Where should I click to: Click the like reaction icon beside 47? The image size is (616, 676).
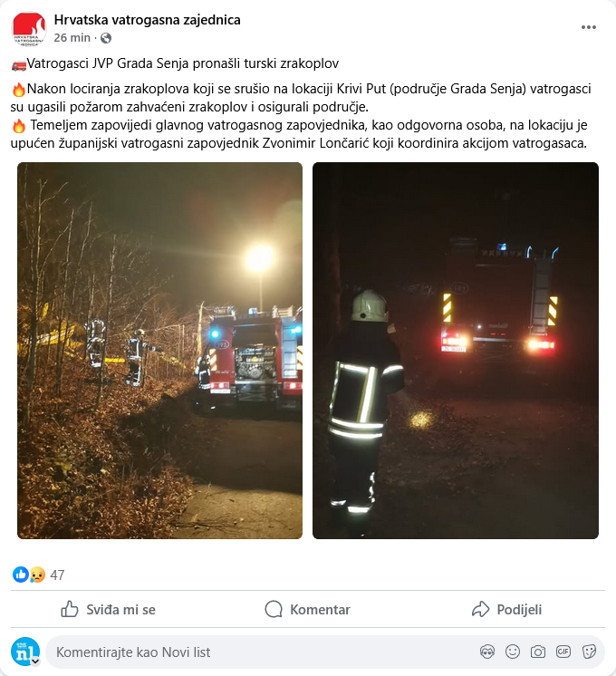click(x=20, y=575)
